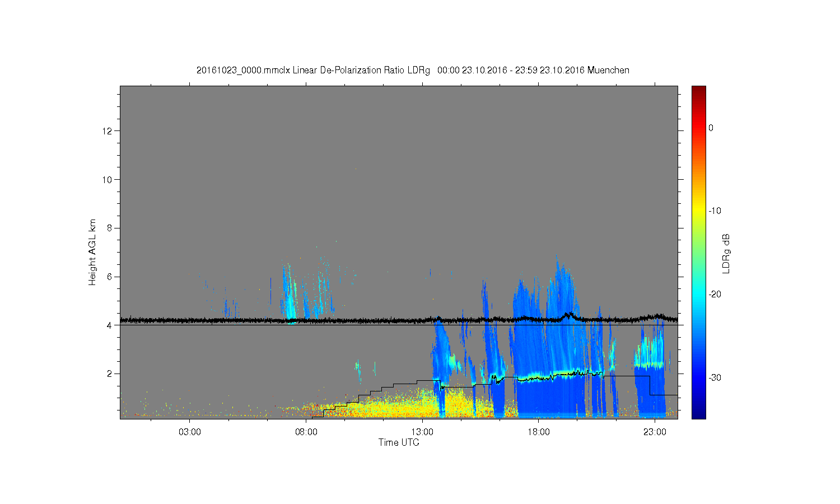Image resolution: width=840 pixels, height=504 pixels.
Task: Click the plot title file name 20161023_0000.mmclx
Action: (x=243, y=71)
